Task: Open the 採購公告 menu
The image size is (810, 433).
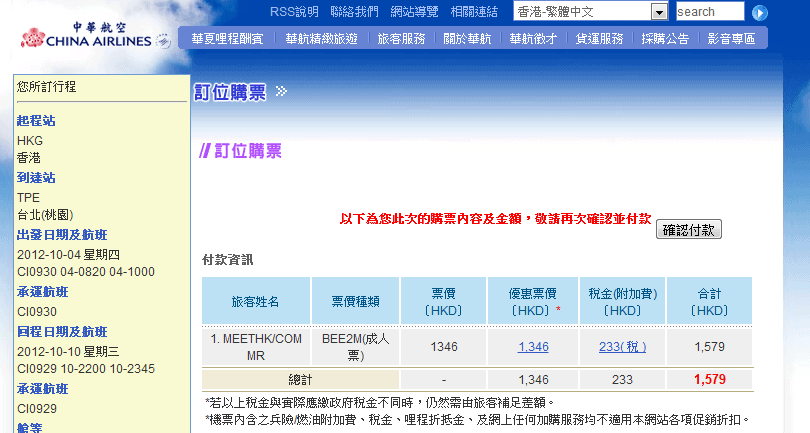Action: click(x=665, y=39)
